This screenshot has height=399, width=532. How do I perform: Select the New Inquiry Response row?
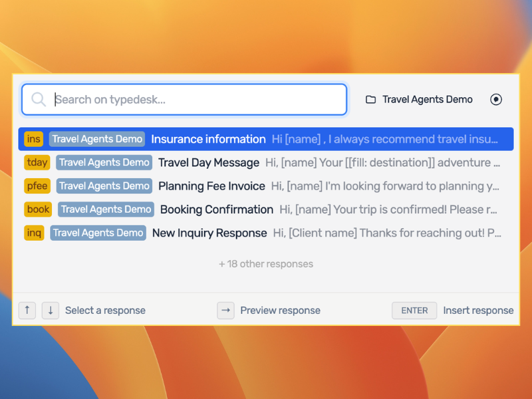pos(266,233)
